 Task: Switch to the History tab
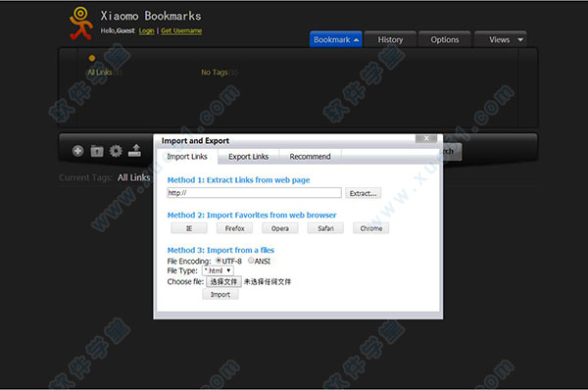[390, 39]
